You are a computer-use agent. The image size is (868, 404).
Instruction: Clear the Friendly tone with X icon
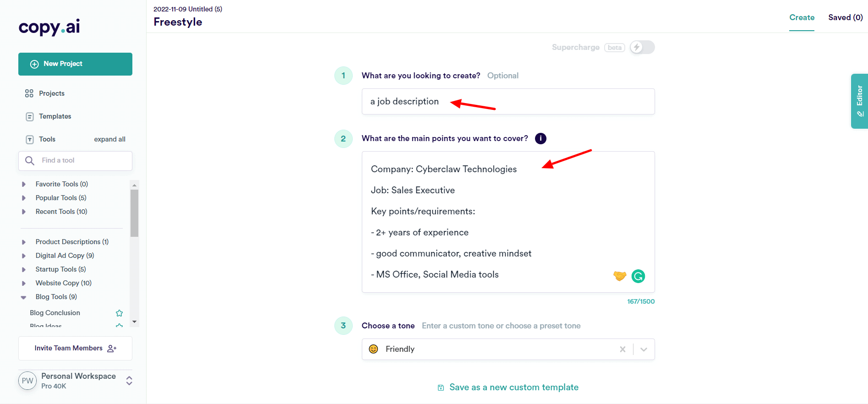(x=622, y=349)
